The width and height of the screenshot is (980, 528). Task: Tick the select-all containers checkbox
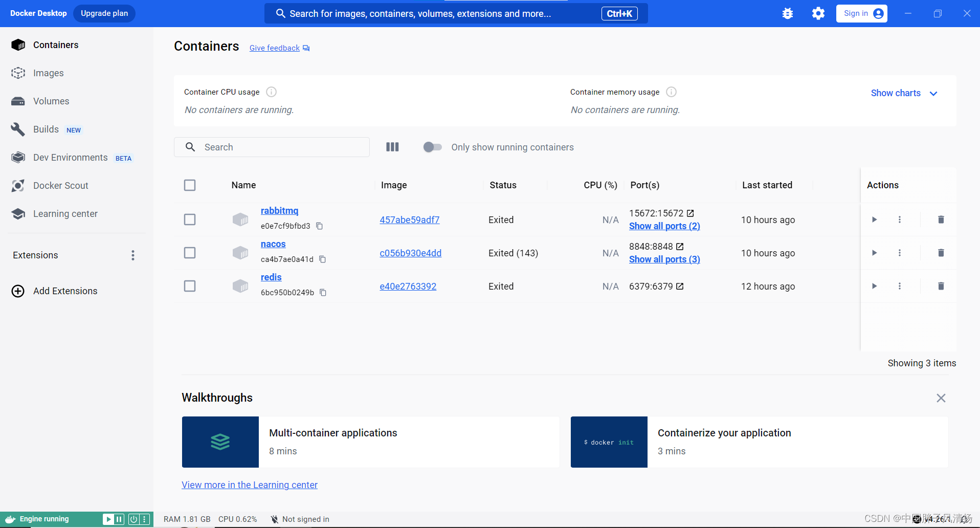point(190,185)
